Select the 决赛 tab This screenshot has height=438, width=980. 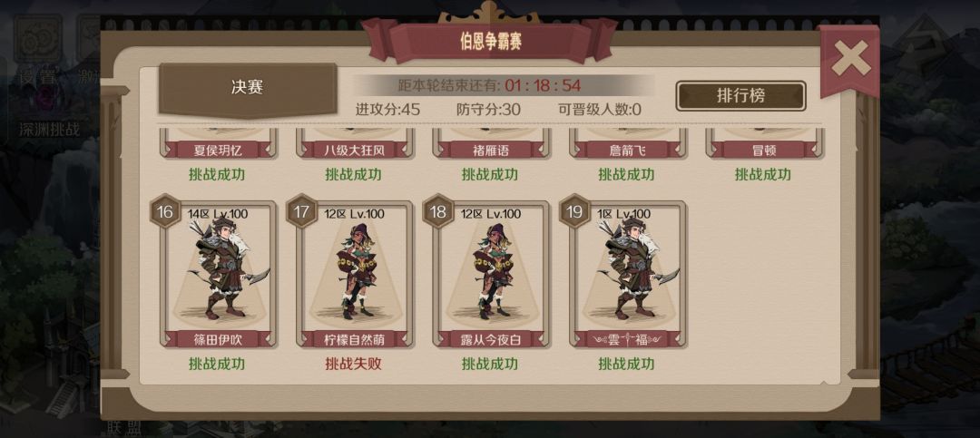[x=247, y=88]
